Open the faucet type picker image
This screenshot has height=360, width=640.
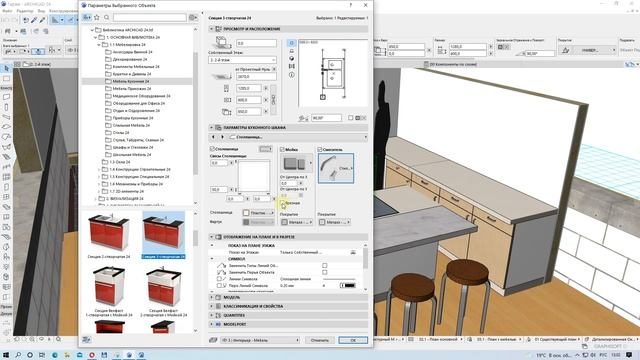pos(336,168)
